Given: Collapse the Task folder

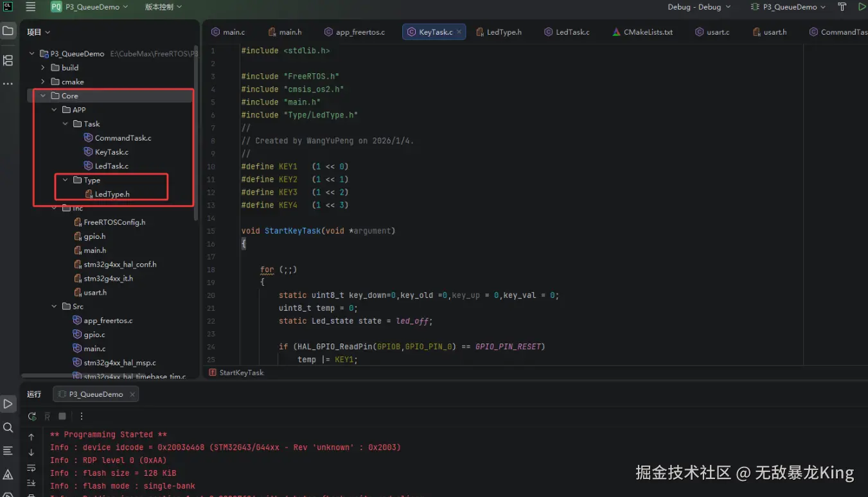Looking at the screenshot, I should click(x=65, y=124).
